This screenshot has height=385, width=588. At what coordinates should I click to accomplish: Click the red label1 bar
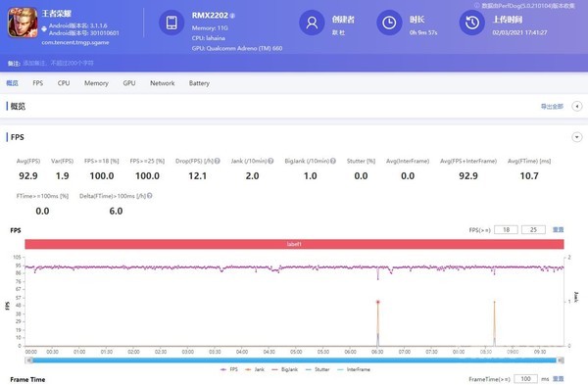tap(294, 244)
